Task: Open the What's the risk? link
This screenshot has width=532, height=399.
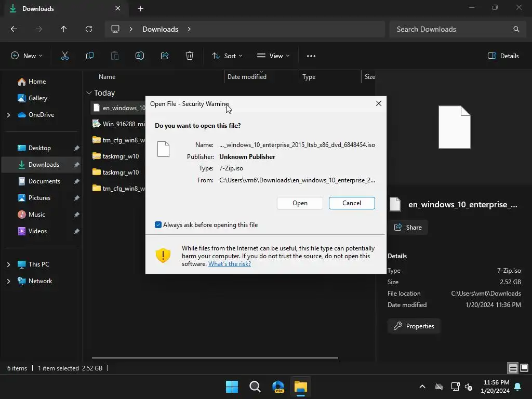Action: click(x=230, y=264)
